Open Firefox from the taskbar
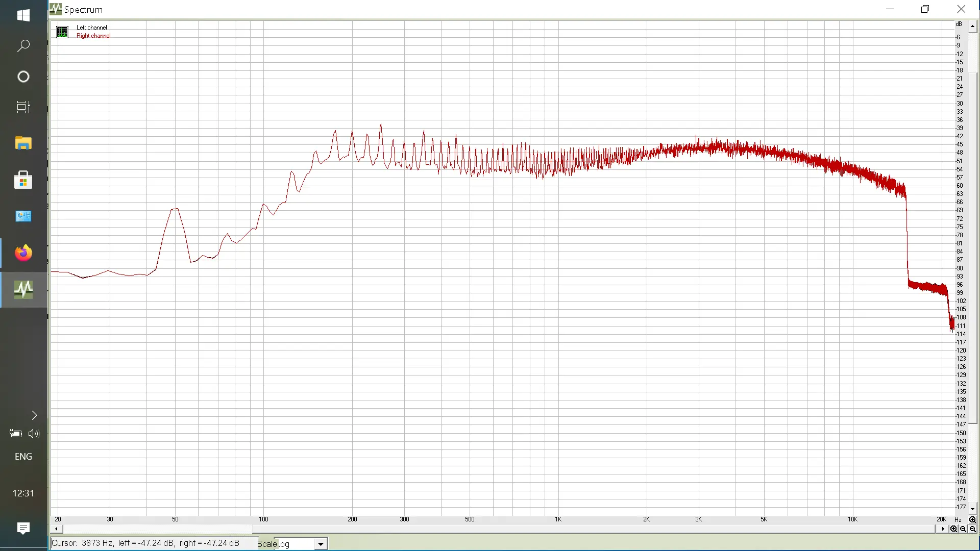Image resolution: width=980 pixels, height=551 pixels. pyautogui.click(x=23, y=253)
